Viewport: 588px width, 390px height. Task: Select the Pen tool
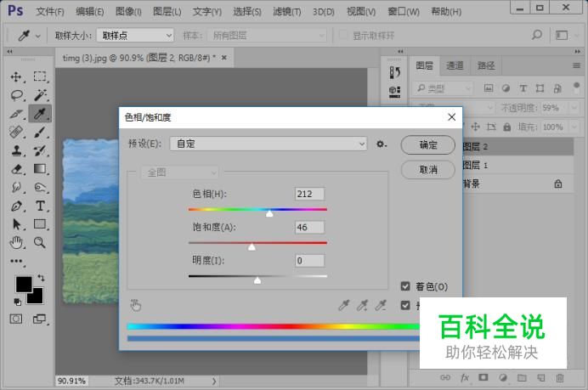(x=16, y=206)
